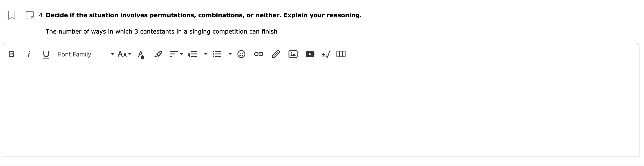Embed a YouTube video

(310, 54)
